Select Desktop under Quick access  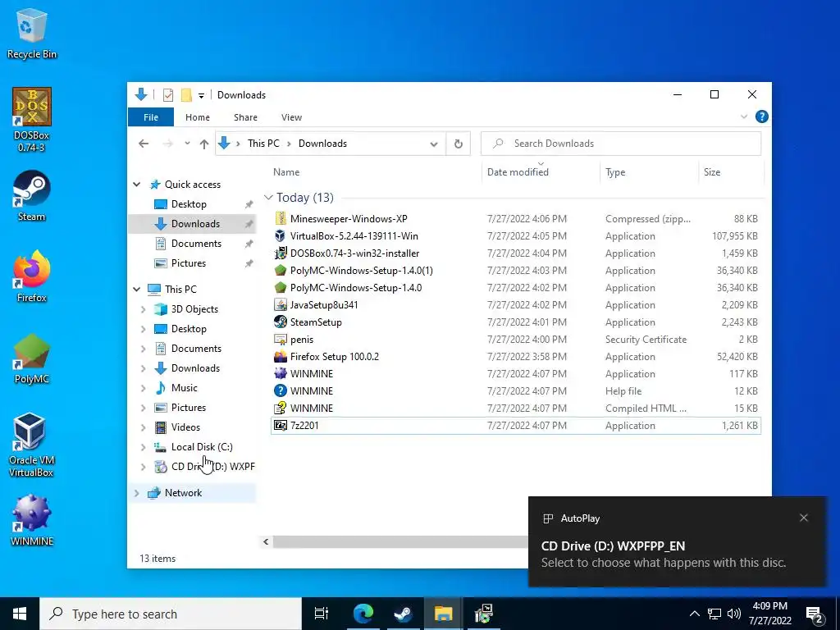click(x=189, y=204)
